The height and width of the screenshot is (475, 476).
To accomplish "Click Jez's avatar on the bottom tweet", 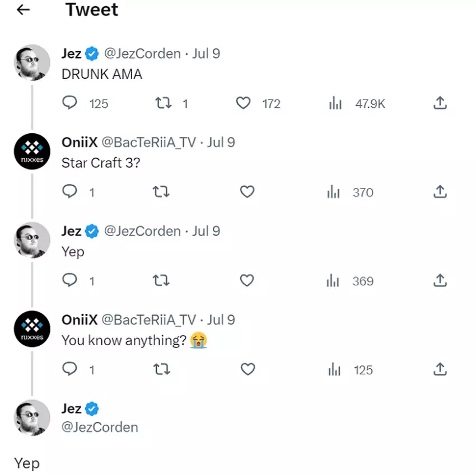I will [x=32, y=418].
